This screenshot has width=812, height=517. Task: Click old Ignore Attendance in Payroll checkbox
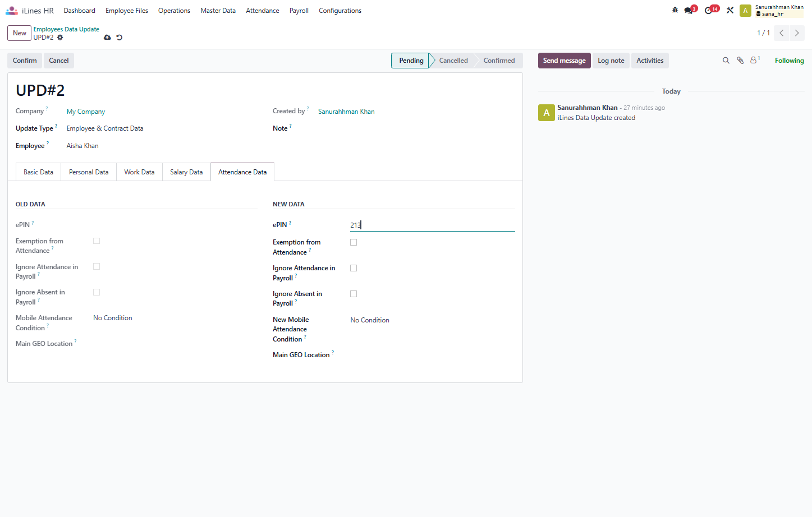[x=97, y=267]
